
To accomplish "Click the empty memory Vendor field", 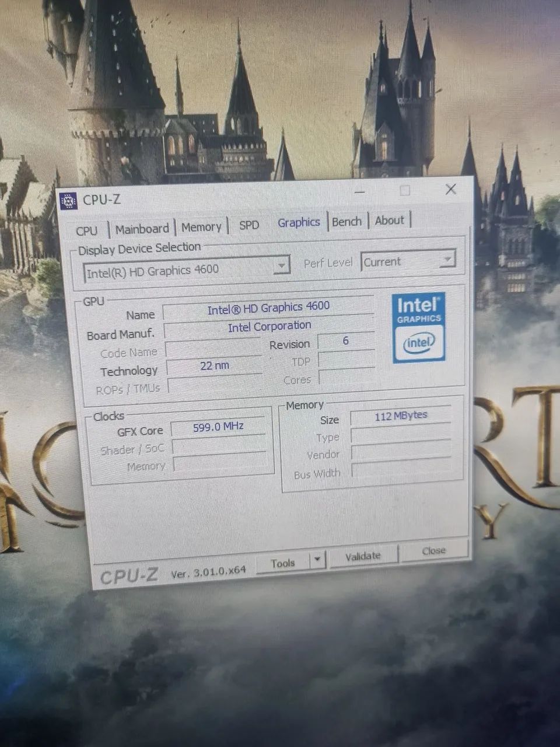I will point(401,452).
